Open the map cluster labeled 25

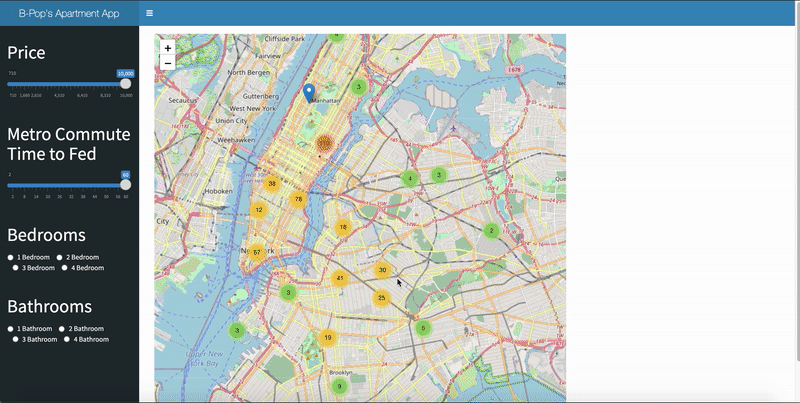(382, 297)
